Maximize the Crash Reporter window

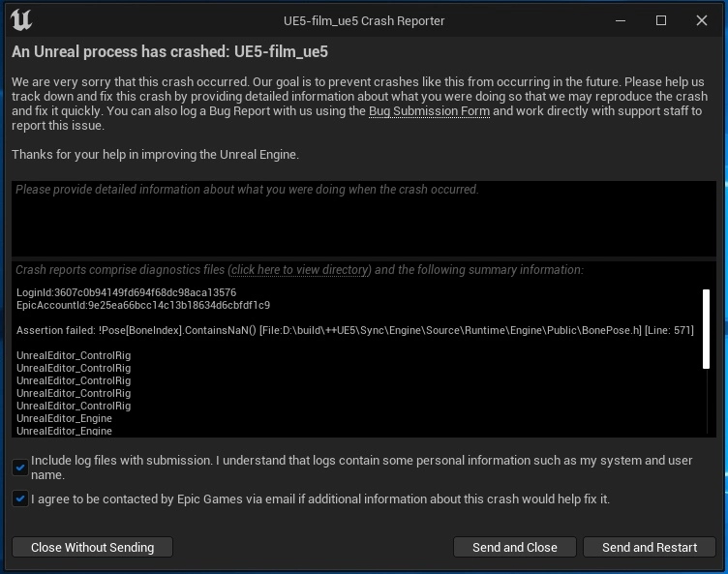coord(661,20)
